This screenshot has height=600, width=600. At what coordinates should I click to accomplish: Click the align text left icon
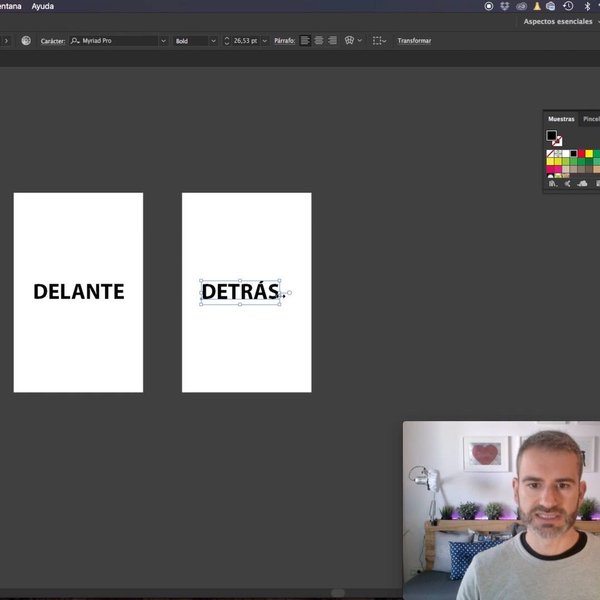pyautogui.click(x=306, y=41)
